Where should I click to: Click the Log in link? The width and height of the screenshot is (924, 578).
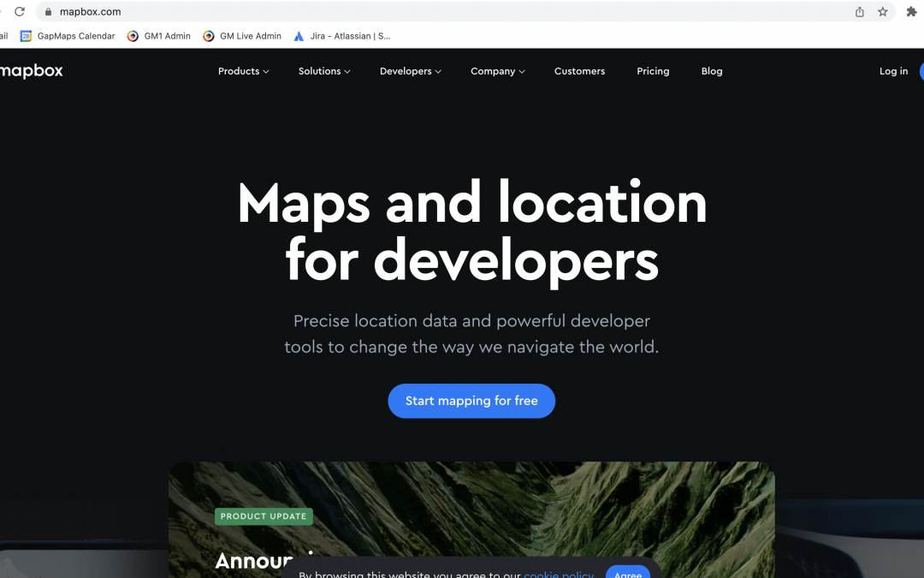coord(893,71)
